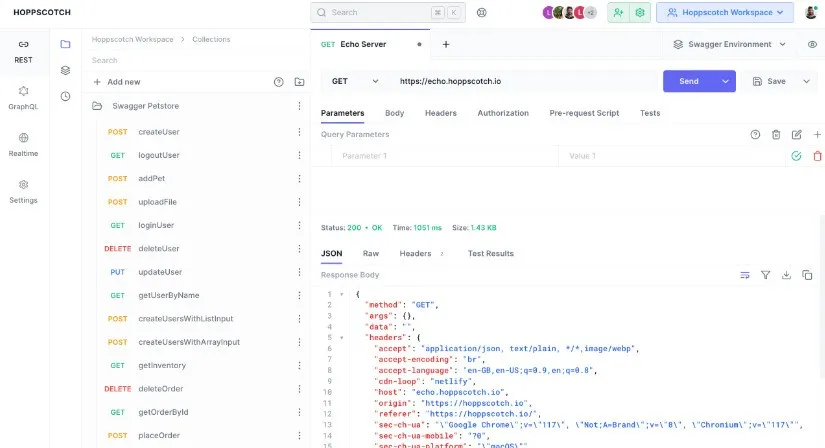Open the GraphQL section in sidebar
Viewport: 825px width, 448px height.
point(23,98)
